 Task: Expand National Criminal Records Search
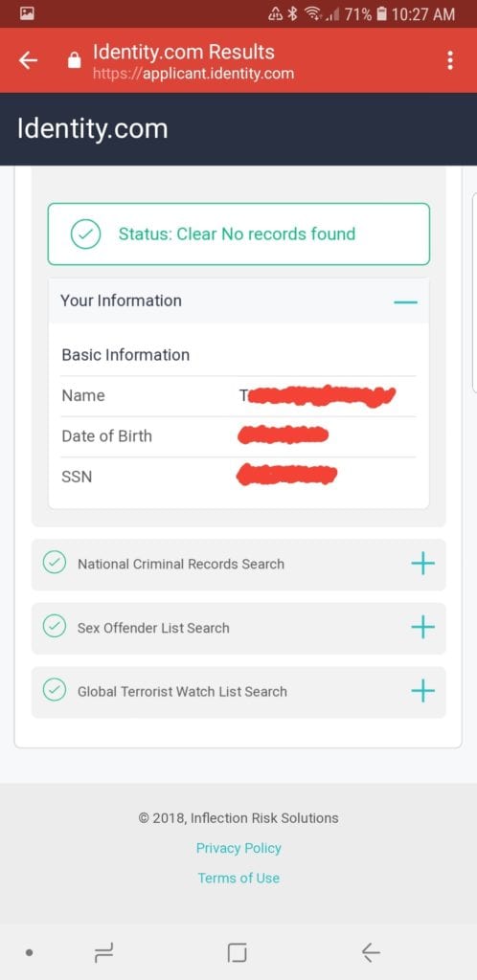click(x=422, y=563)
